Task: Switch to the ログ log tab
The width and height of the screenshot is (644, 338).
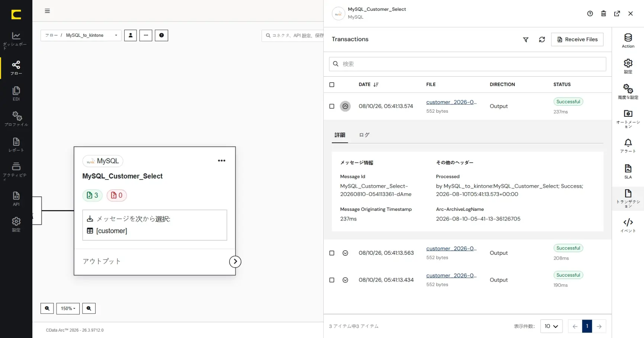Action: tap(364, 135)
